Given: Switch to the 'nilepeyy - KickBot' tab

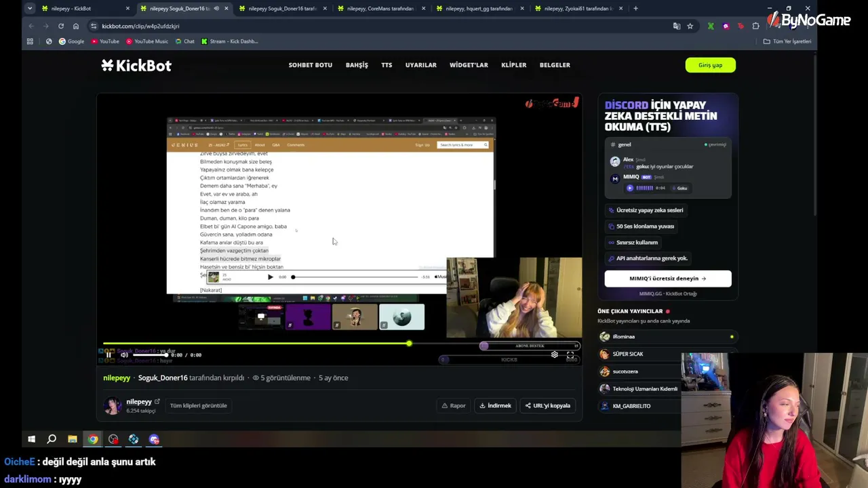Looking at the screenshot, I should tap(85, 8).
